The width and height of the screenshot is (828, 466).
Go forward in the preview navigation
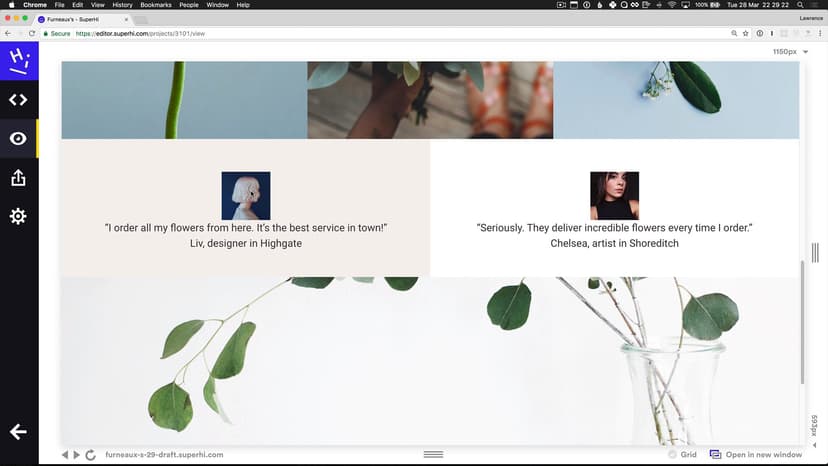[x=77, y=455]
